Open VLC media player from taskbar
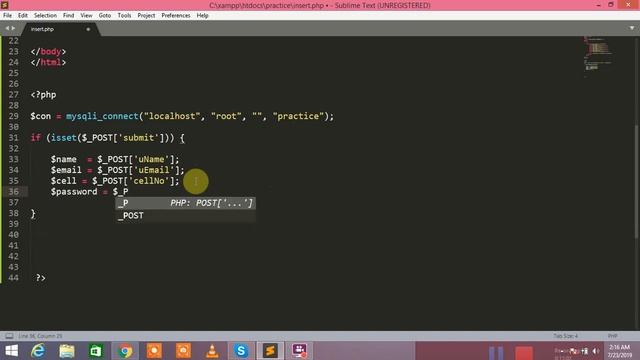 [x=212, y=351]
